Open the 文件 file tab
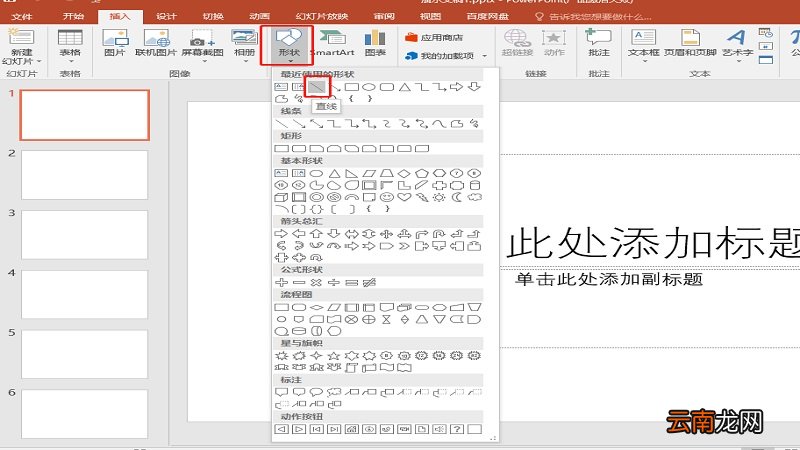 coord(22,16)
